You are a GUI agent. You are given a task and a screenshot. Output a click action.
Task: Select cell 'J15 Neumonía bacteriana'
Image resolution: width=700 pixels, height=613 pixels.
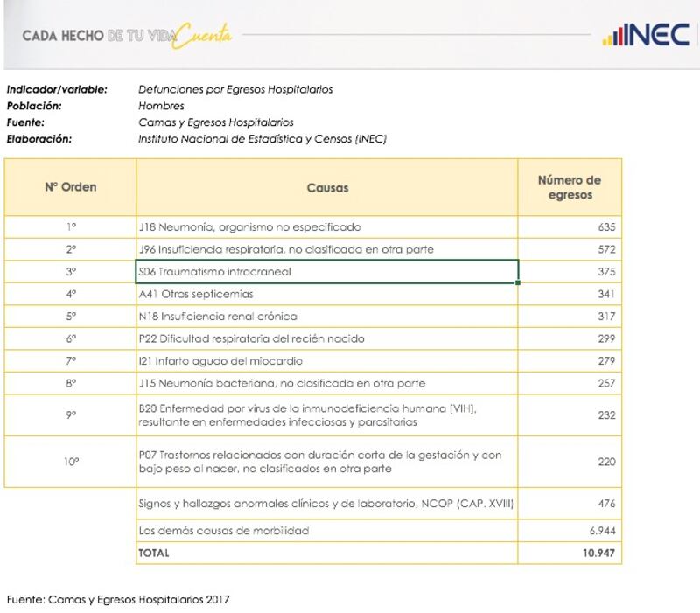327,383
